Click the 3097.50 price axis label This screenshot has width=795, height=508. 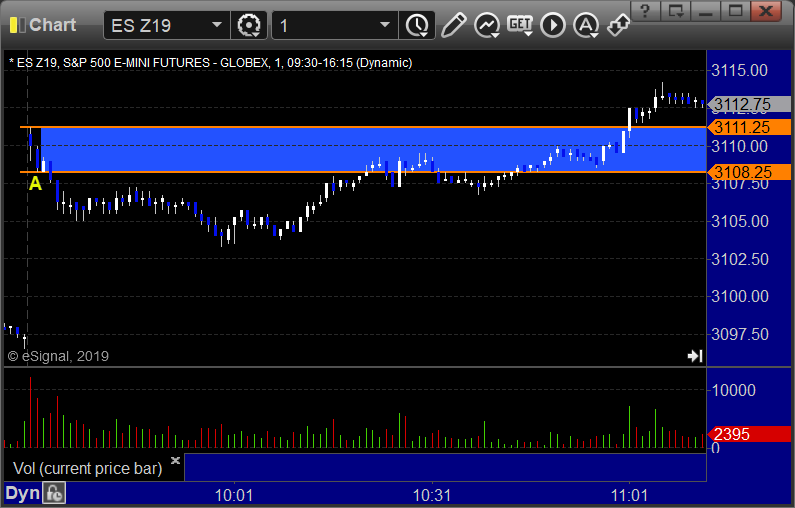point(739,334)
